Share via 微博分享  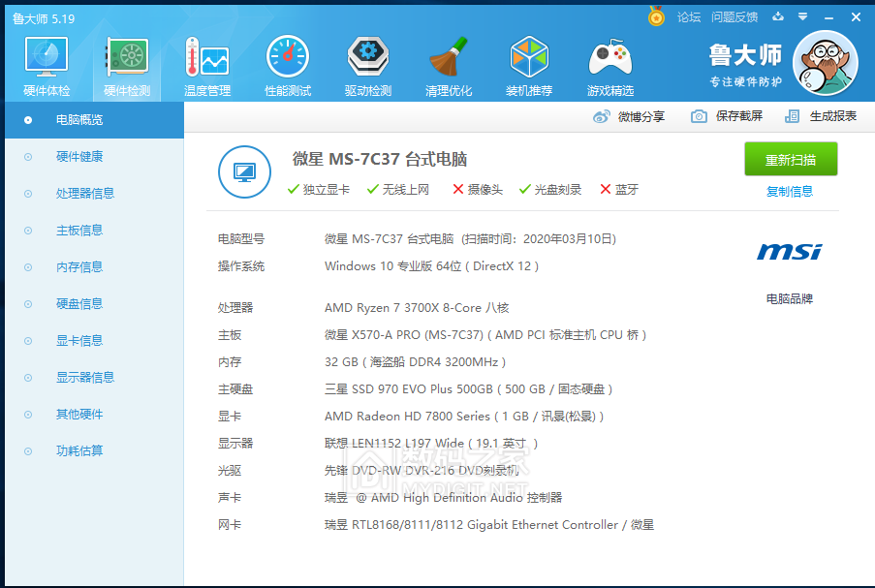point(629,116)
